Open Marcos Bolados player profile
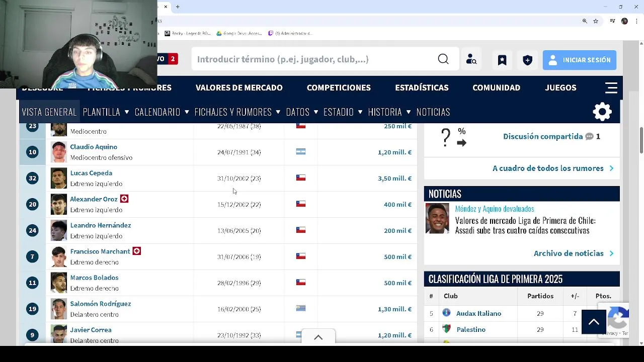The image size is (644, 362). click(94, 278)
